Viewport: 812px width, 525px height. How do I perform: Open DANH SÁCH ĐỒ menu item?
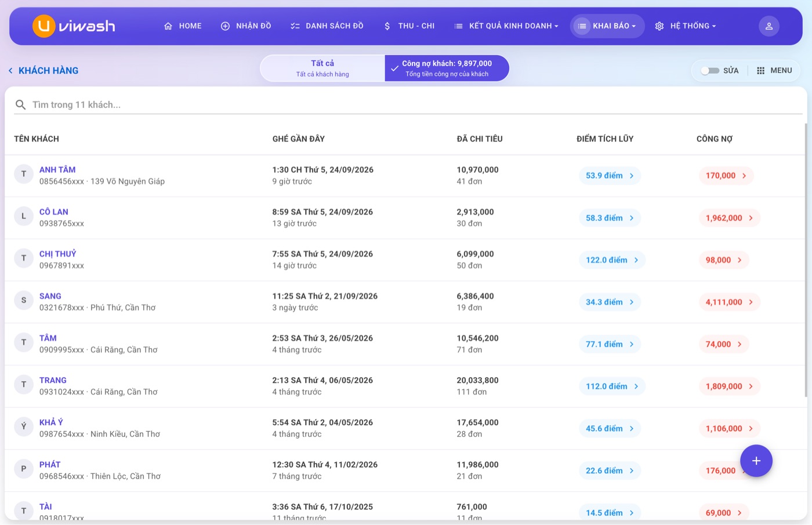click(327, 26)
